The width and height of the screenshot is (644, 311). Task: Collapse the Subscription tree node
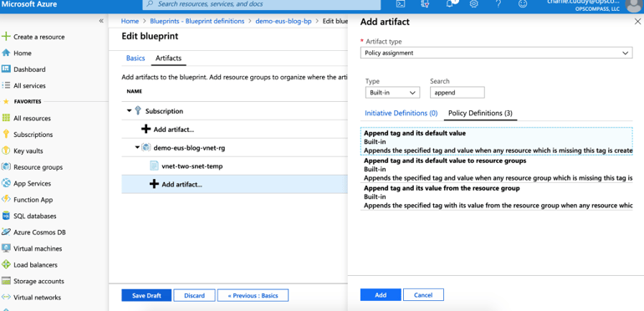(130, 111)
